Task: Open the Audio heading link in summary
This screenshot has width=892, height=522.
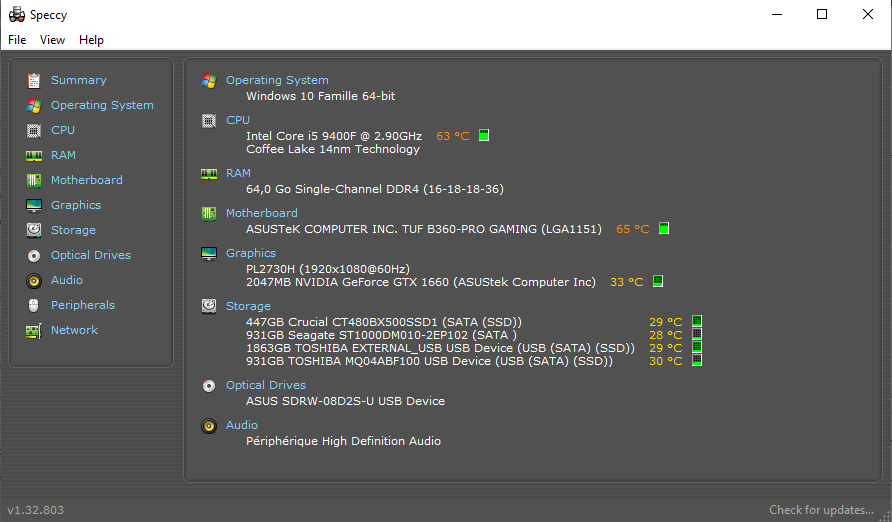Action: point(242,425)
